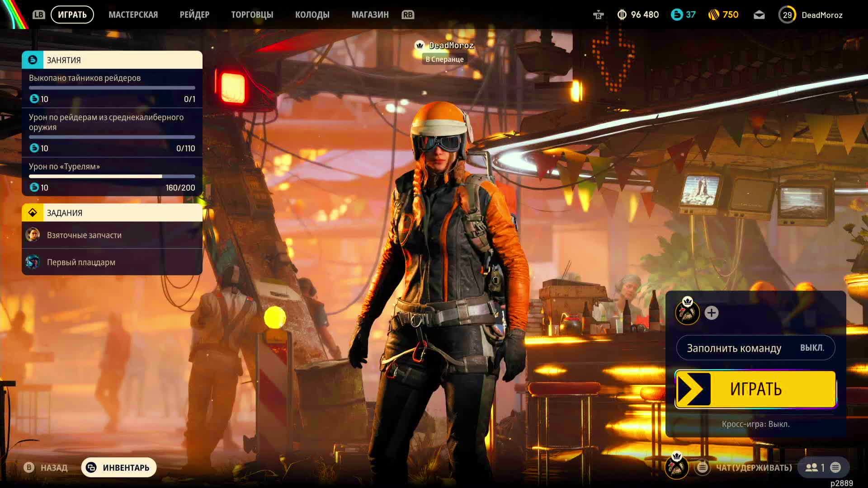Open the level 29 profile badge
This screenshot has height=488, width=868.
point(787,15)
